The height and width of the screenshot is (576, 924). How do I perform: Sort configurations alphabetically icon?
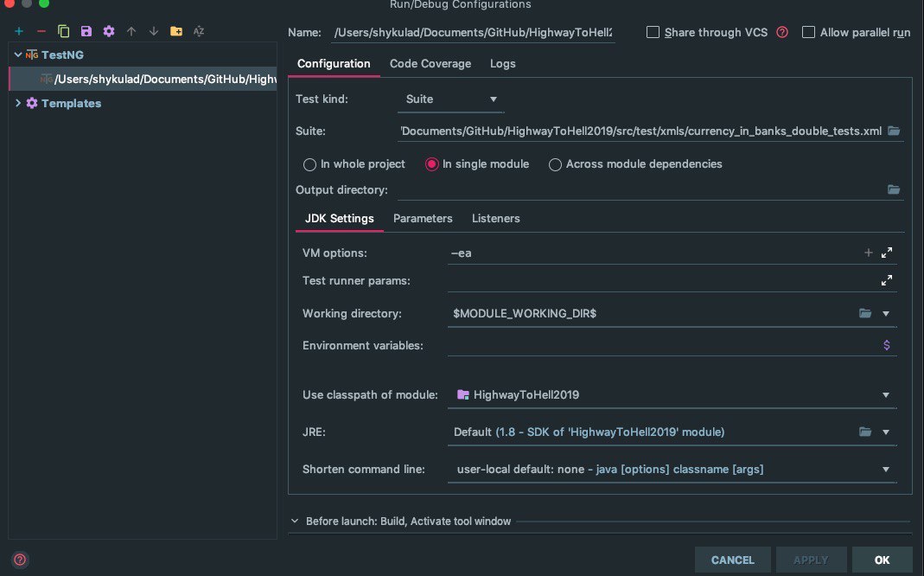click(199, 31)
